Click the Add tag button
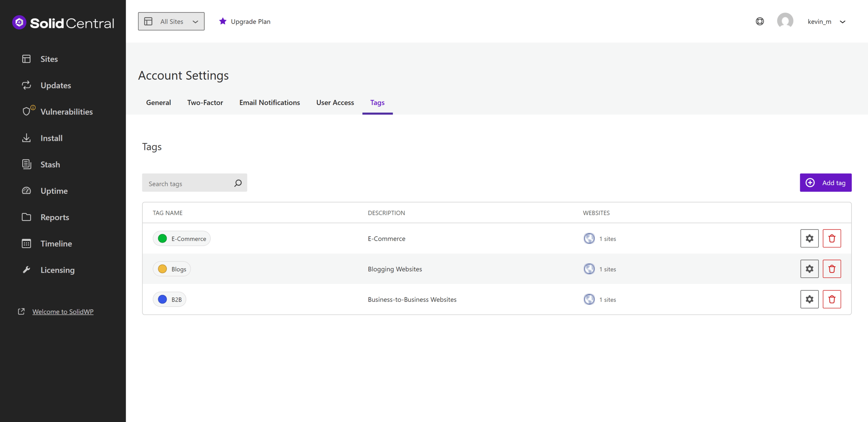Screen dimensions: 868x422 [x=826, y=183]
